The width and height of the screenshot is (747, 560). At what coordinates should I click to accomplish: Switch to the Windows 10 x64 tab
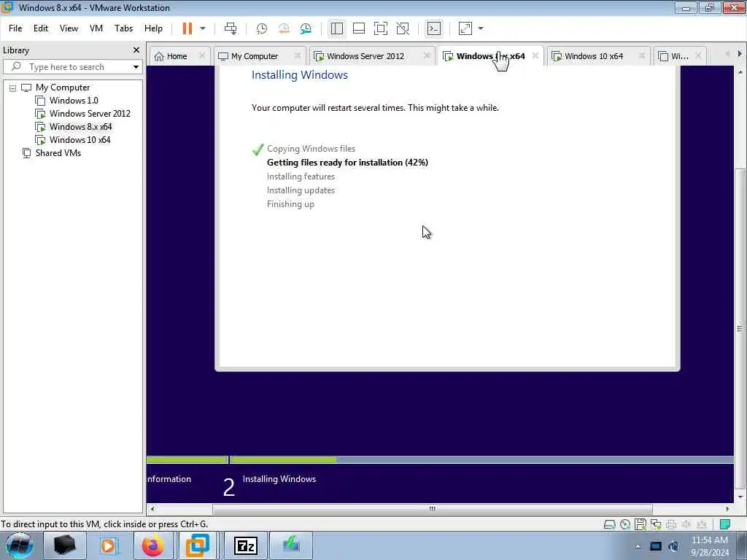(x=594, y=56)
